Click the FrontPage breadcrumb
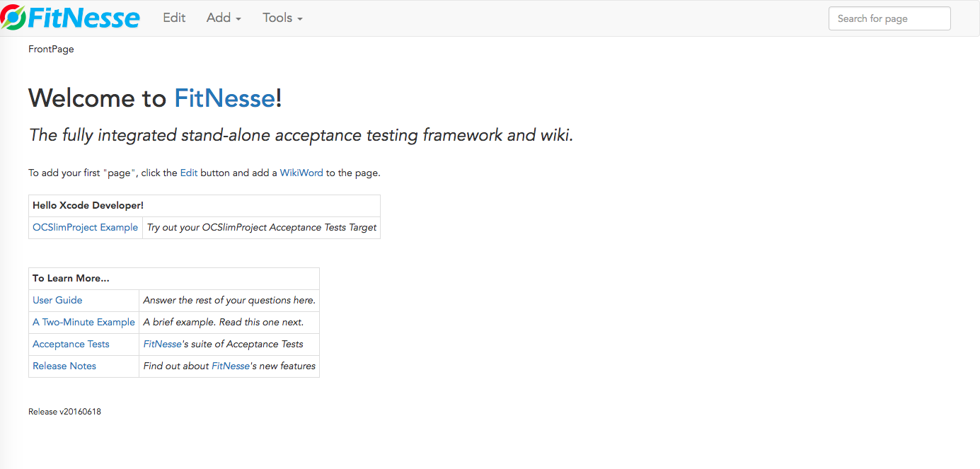 click(51, 49)
